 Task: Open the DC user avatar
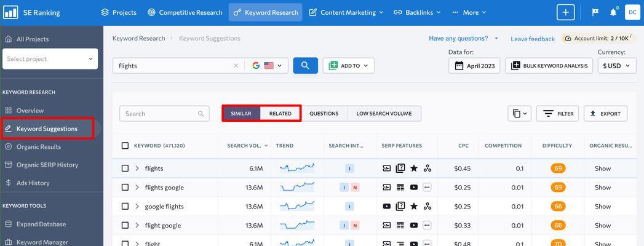(x=632, y=12)
